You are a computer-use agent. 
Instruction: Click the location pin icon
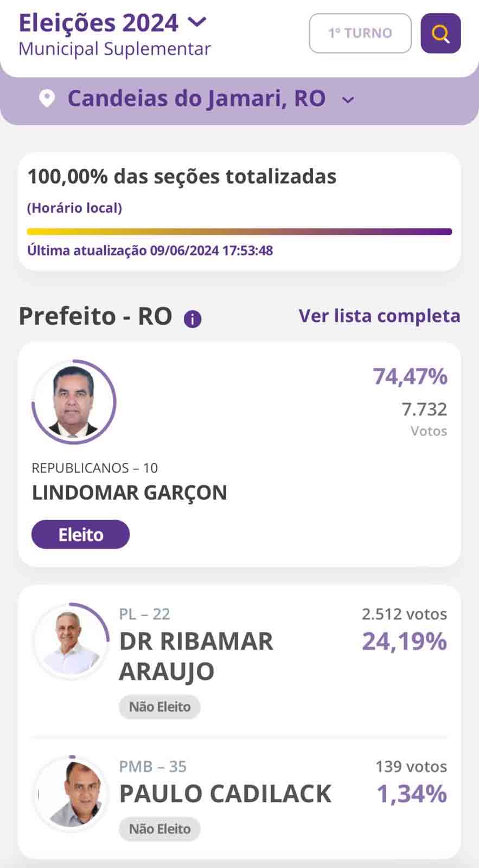click(x=47, y=99)
